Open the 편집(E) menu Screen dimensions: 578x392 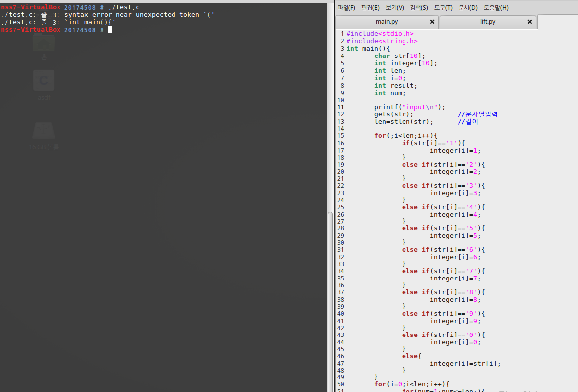370,8
